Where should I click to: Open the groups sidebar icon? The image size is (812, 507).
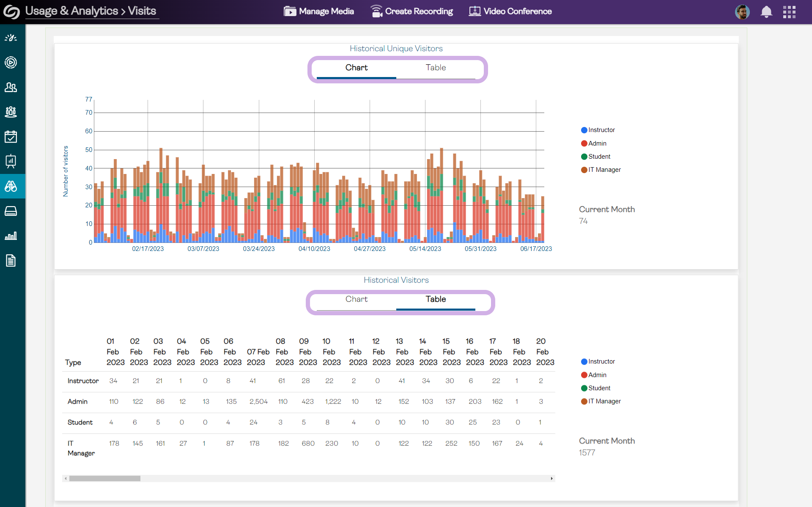(11, 112)
